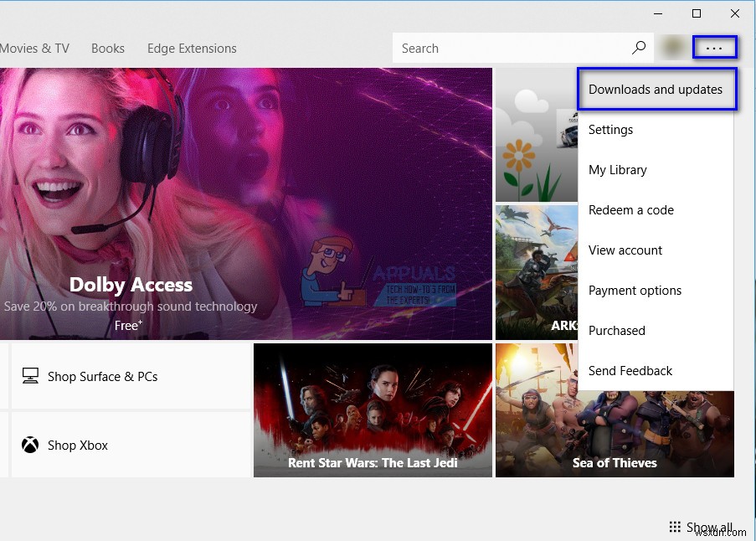Open the ARK game tile

pos(537,272)
